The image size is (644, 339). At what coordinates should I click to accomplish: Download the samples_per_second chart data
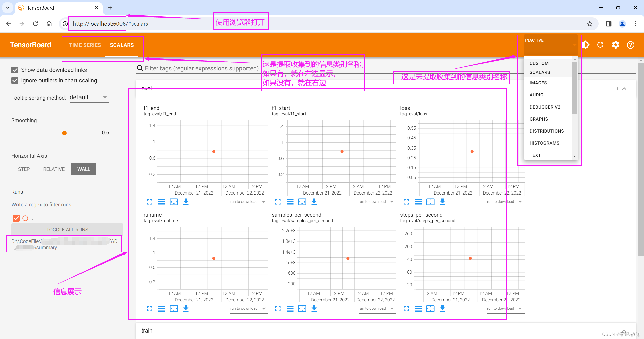[x=314, y=308]
